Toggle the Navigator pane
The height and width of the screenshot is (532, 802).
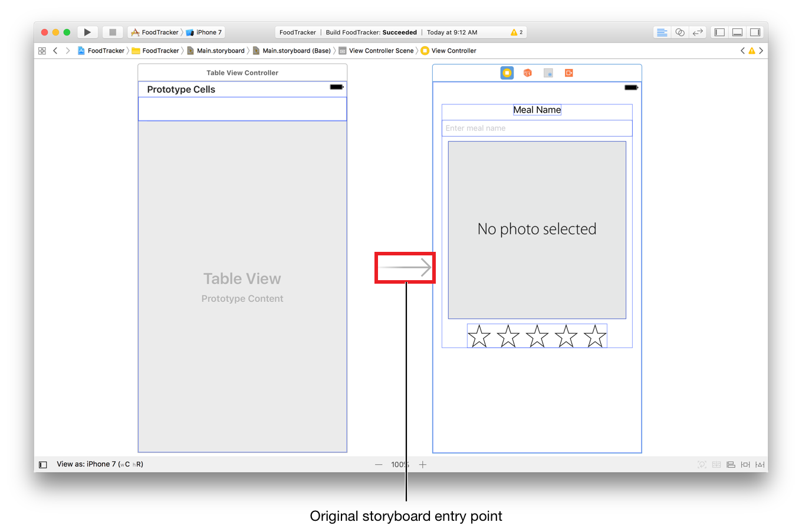click(719, 32)
